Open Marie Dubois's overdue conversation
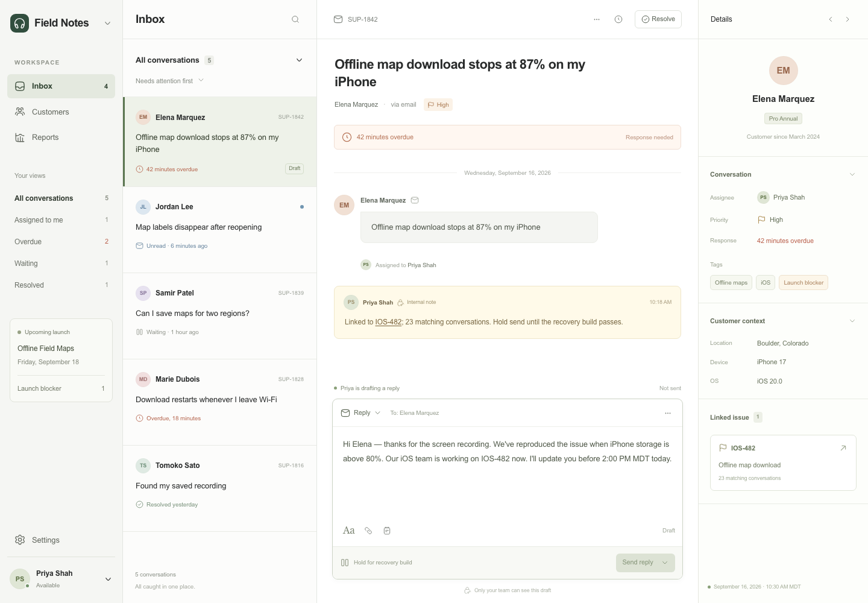Screen dimensions: 868x603 click(220, 402)
